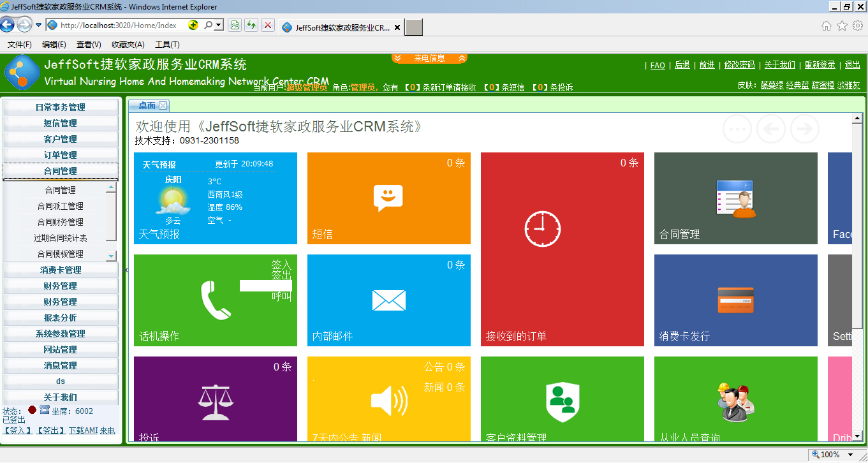Viewport: 868px width, 463px height.
Task: Click the sidebar collapse splitter arrow
Action: click(126, 270)
